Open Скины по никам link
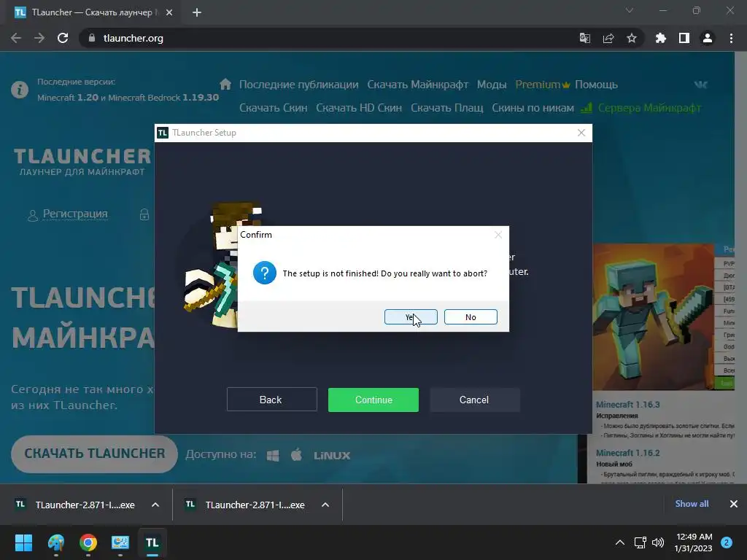Viewport: 747px width, 560px height. pyautogui.click(x=533, y=108)
